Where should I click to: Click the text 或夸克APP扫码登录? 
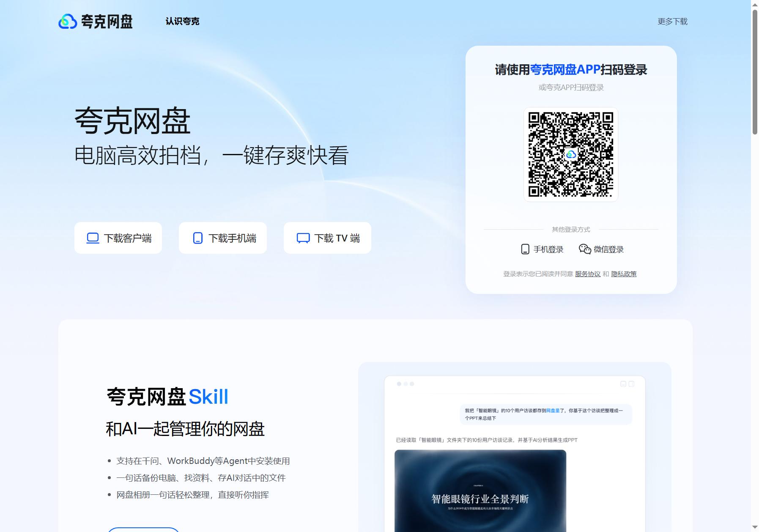(x=571, y=88)
